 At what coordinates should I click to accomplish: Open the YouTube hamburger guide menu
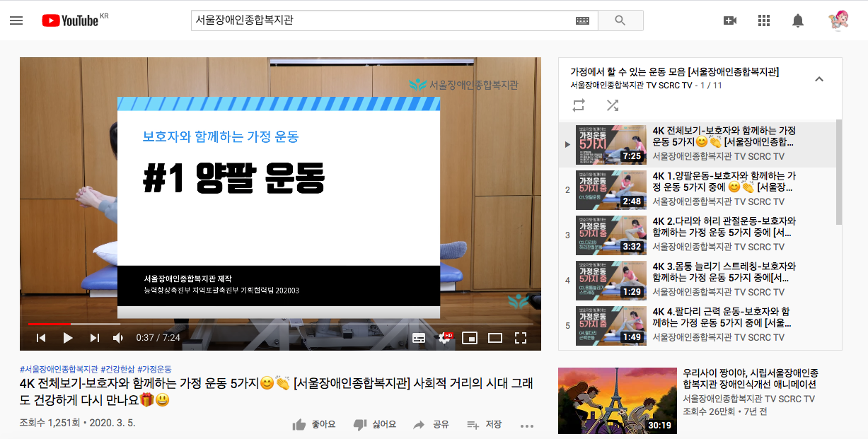[16, 21]
